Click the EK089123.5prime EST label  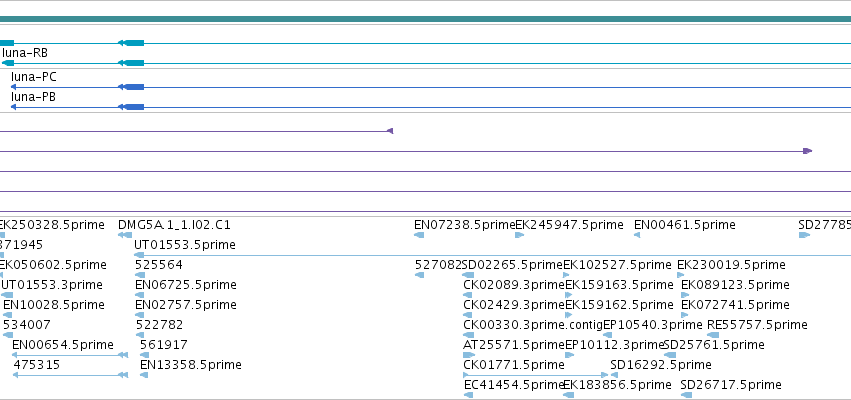click(x=735, y=285)
